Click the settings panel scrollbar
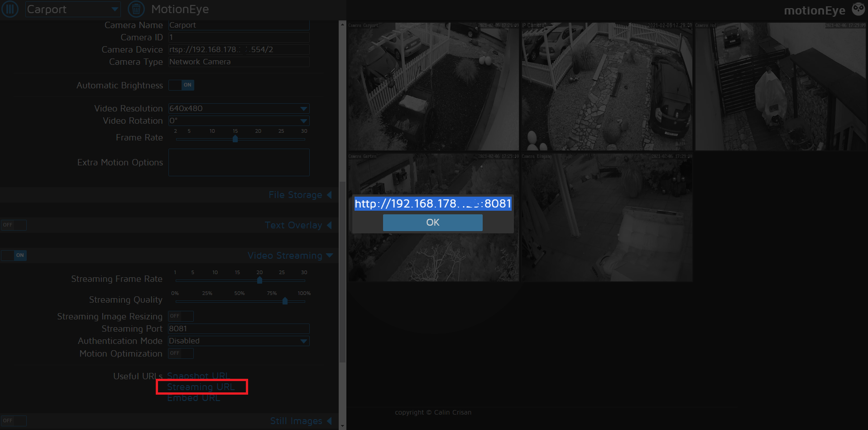This screenshot has height=430, width=868. pos(342,272)
